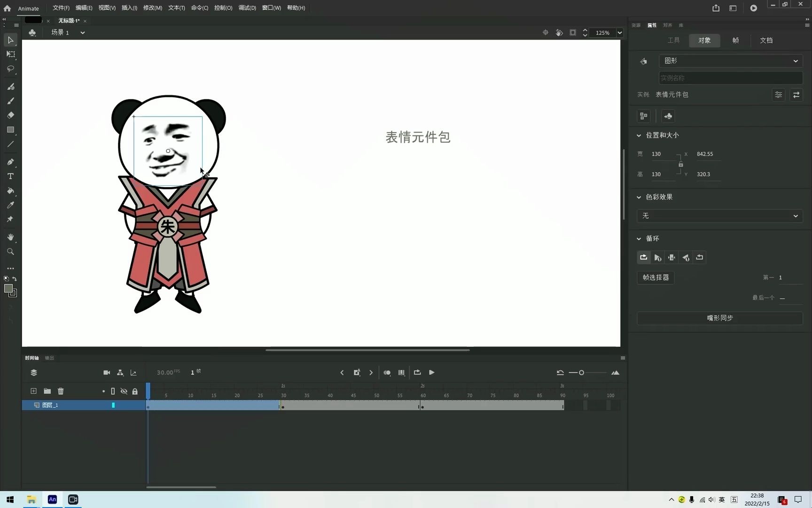Click the add camera icon in timeline
The image size is (812, 508).
[107, 372]
